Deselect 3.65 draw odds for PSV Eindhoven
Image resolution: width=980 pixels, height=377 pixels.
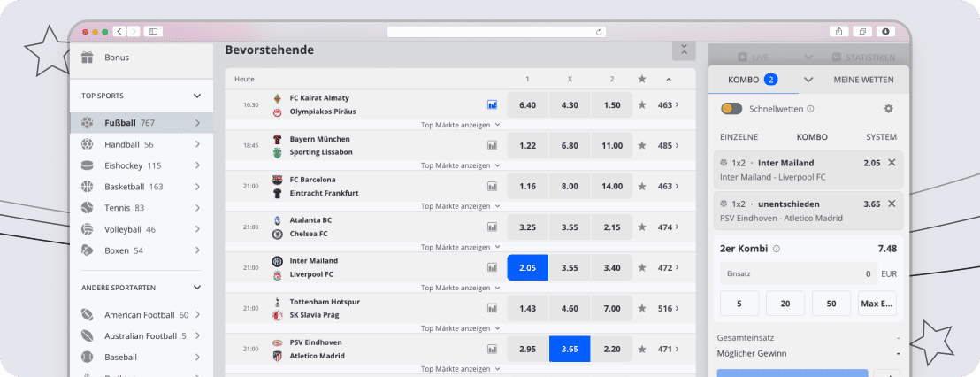pos(570,349)
